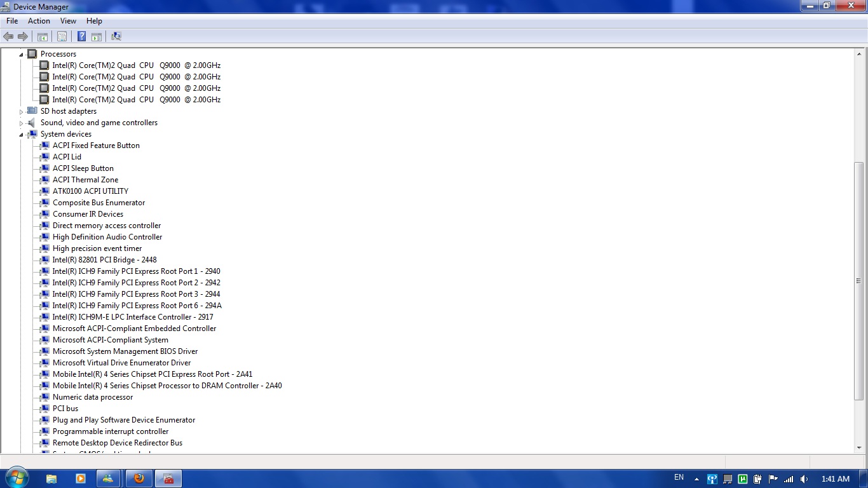Click the blue Help question-mark icon

[x=81, y=37]
